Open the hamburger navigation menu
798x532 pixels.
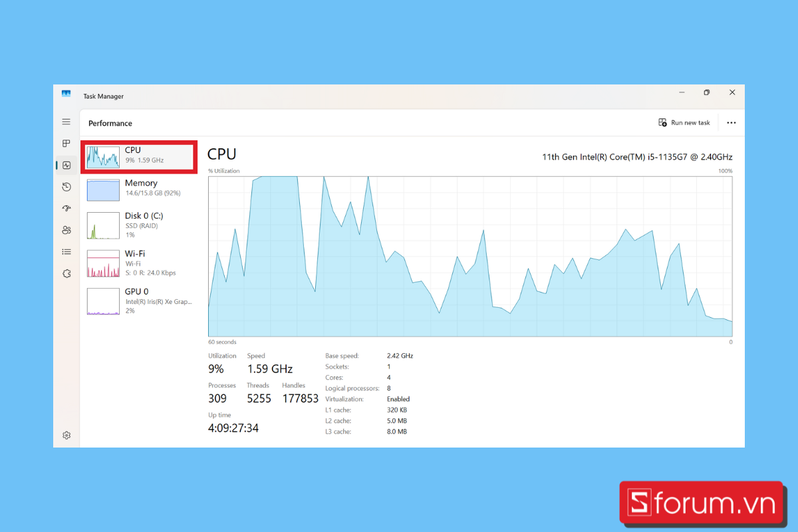tap(66, 122)
